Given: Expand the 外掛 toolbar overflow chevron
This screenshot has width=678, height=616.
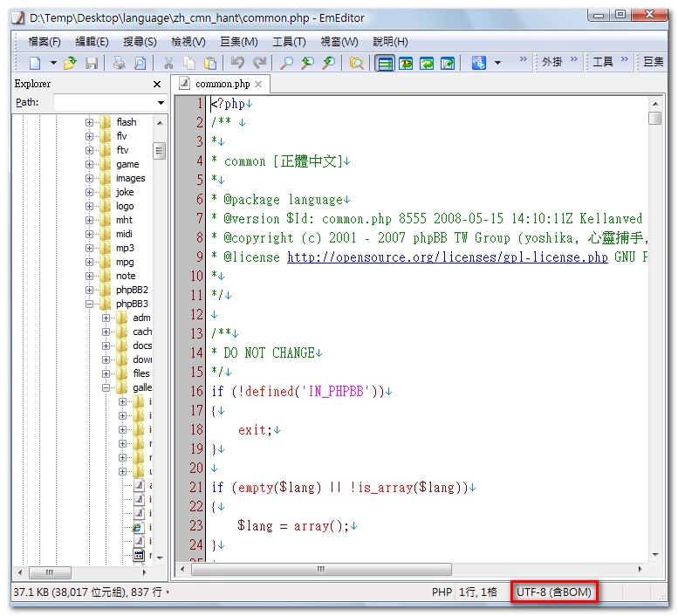Looking at the screenshot, I should point(574,58).
